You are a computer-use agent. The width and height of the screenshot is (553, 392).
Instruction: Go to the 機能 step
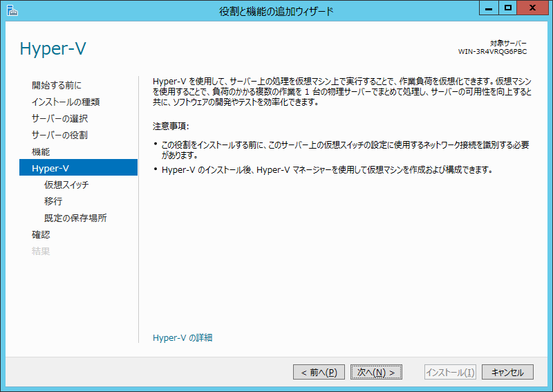pyautogui.click(x=41, y=151)
